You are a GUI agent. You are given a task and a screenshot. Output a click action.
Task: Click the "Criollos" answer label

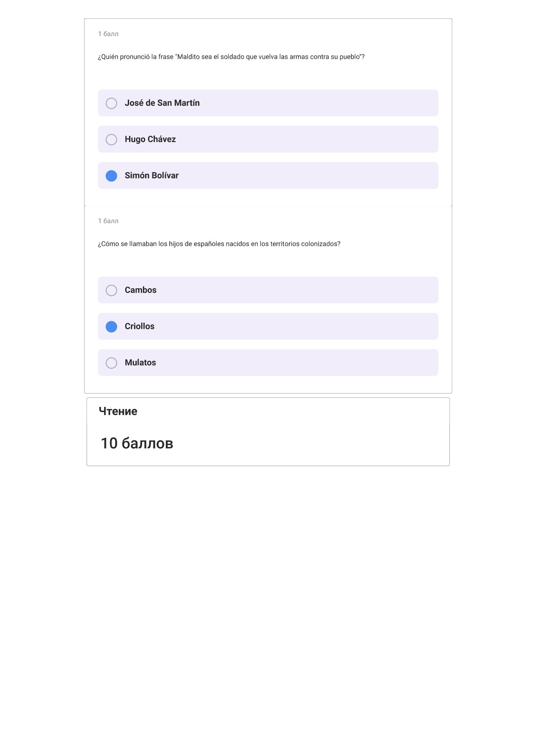[139, 326]
